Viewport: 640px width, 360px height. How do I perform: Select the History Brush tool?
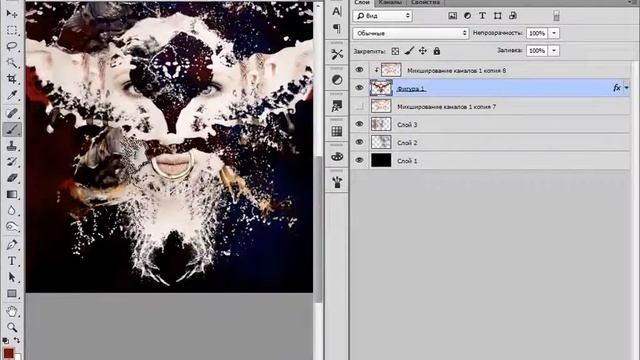pos(11,162)
